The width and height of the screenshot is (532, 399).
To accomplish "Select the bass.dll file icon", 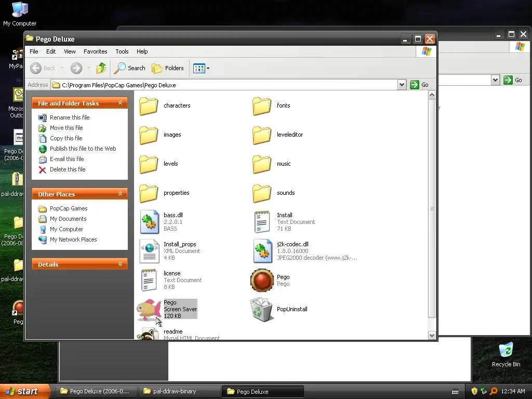I will [x=149, y=222].
